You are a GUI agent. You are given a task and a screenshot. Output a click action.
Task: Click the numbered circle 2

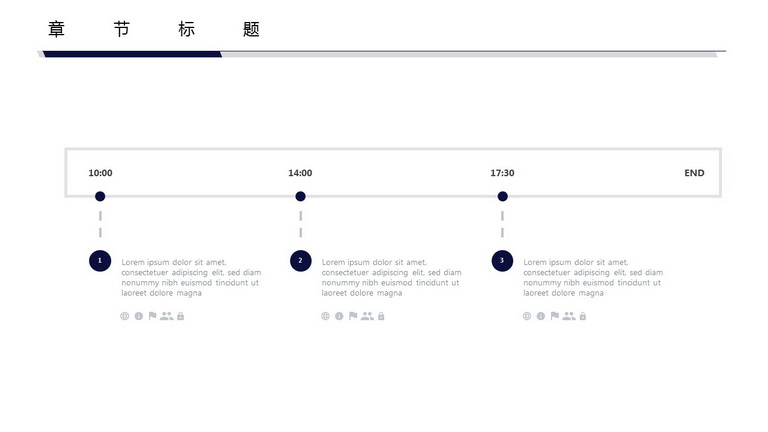300,261
